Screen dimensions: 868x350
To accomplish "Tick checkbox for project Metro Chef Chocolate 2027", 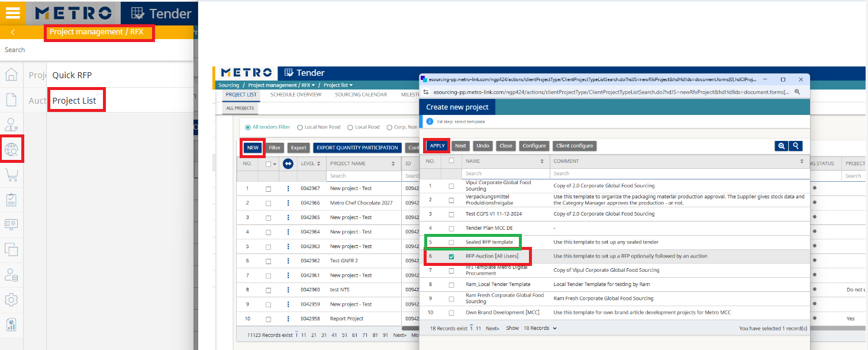I will point(268,203).
